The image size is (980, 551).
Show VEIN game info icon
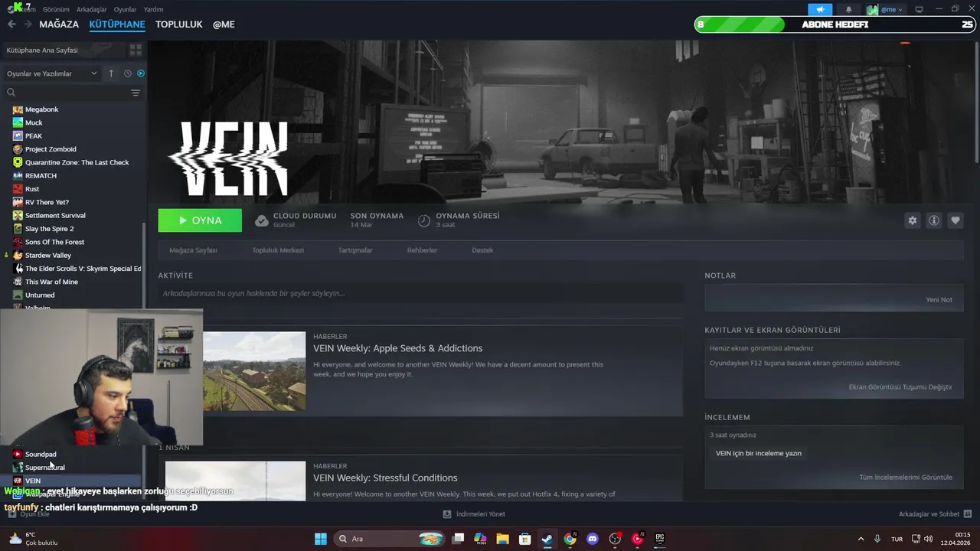click(934, 220)
